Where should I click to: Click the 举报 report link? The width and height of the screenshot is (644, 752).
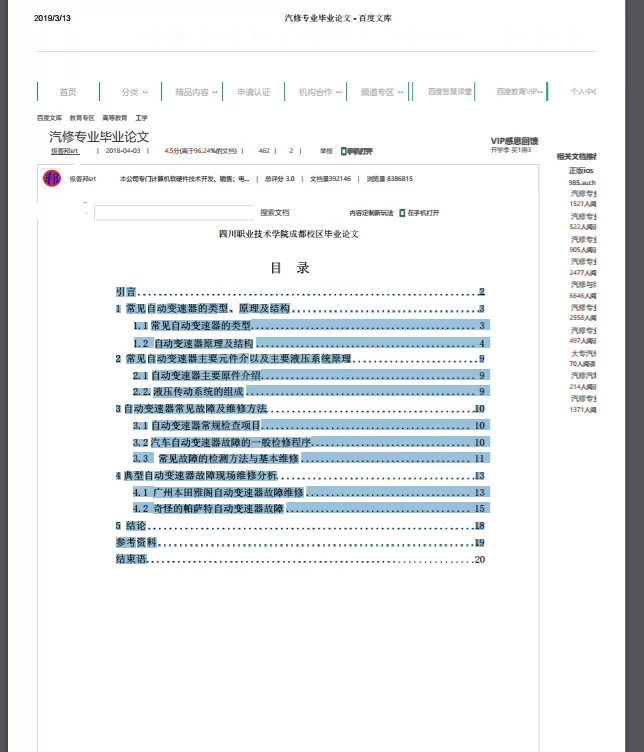click(326, 151)
